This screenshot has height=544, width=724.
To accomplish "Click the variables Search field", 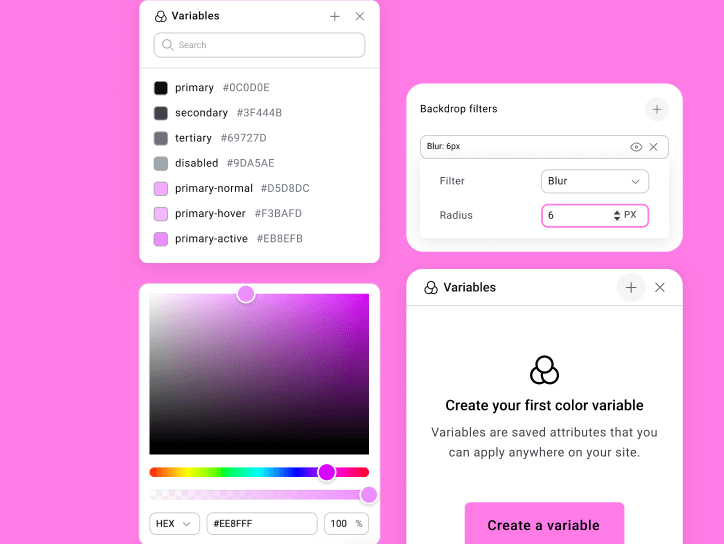I will point(260,45).
